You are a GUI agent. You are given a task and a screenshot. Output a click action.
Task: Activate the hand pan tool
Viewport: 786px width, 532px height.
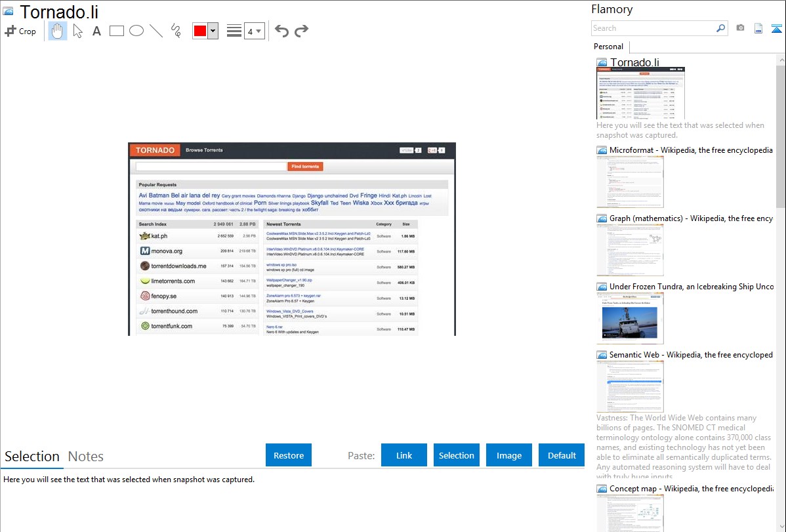pyautogui.click(x=58, y=31)
